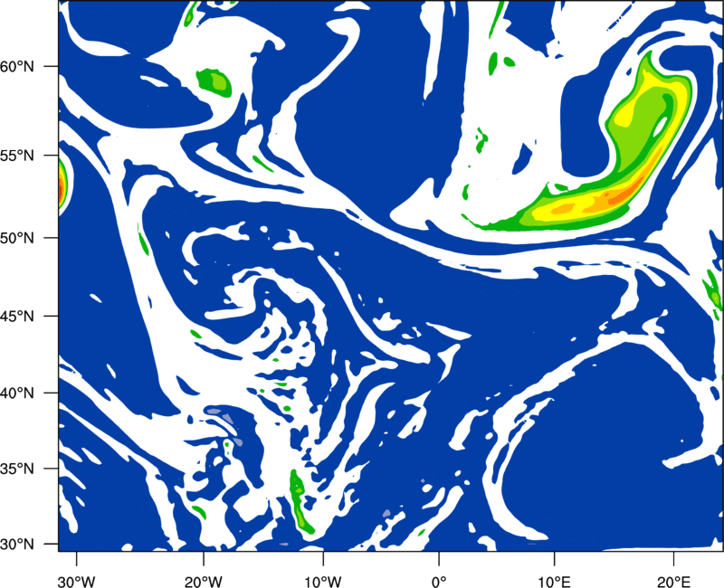Click the 10°E longitude label
Viewport: 724px width, 588px height.
pyautogui.click(x=554, y=582)
